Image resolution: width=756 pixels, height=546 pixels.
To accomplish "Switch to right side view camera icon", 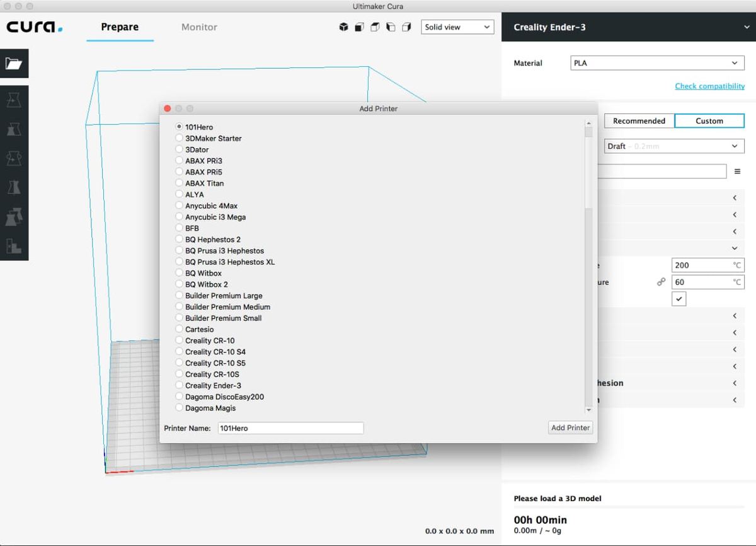I will pos(406,27).
